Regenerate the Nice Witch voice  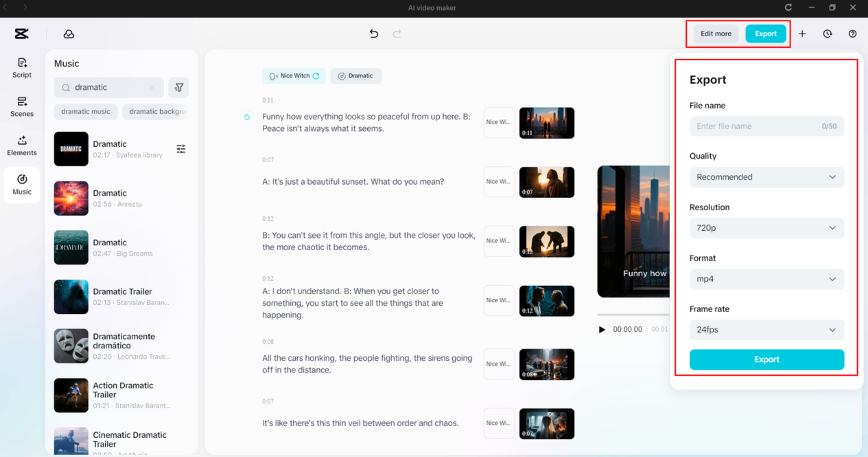315,75
